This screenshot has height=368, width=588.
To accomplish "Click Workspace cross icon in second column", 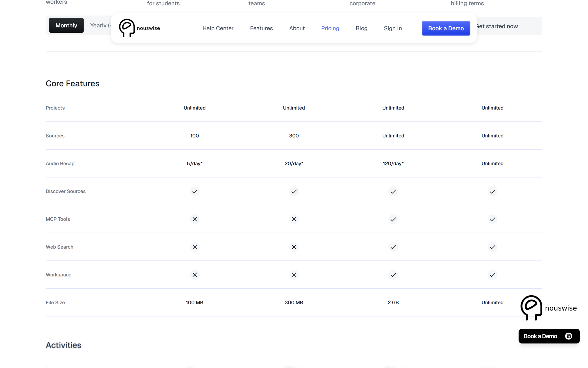I will [294, 275].
